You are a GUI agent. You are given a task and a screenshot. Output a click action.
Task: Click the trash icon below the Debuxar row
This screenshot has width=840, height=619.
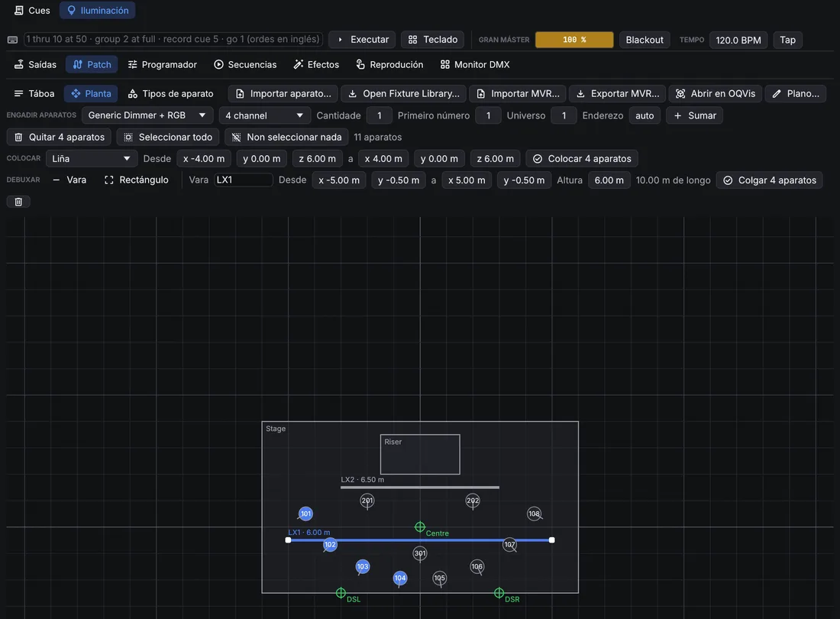[x=18, y=202]
